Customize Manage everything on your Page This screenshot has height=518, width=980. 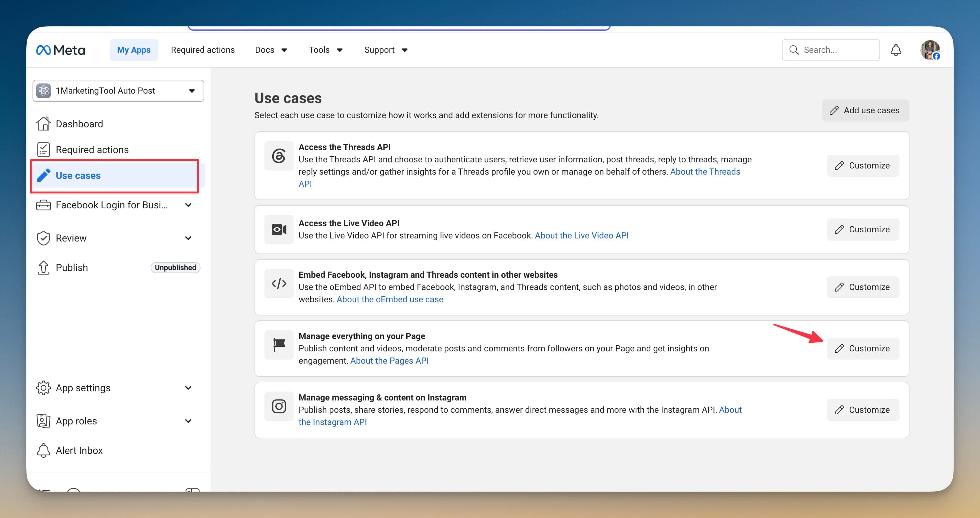coord(863,349)
